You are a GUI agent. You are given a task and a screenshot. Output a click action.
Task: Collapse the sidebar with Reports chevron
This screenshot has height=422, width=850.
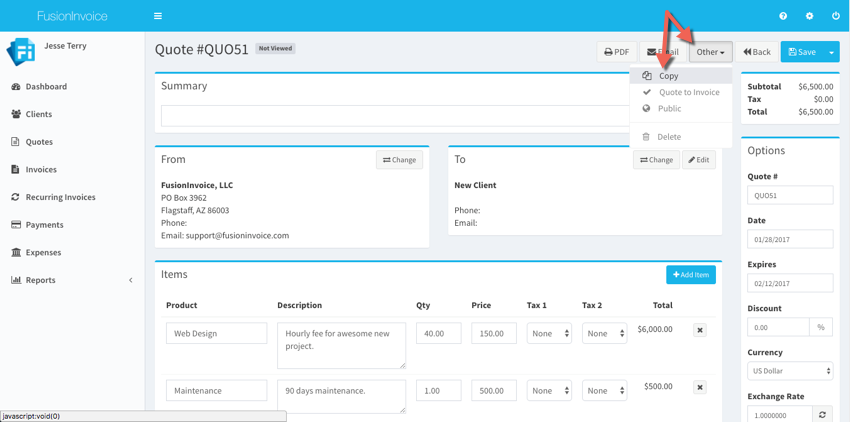click(x=130, y=280)
